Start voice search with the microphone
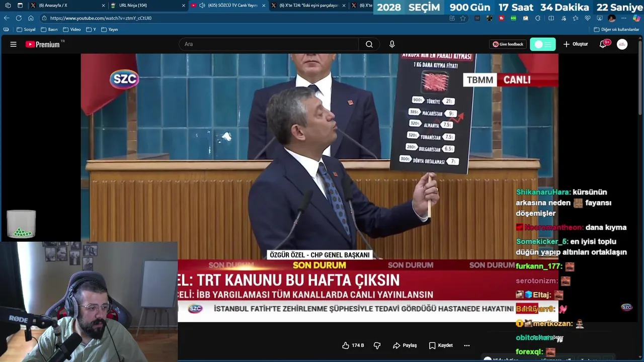 point(392,44)
